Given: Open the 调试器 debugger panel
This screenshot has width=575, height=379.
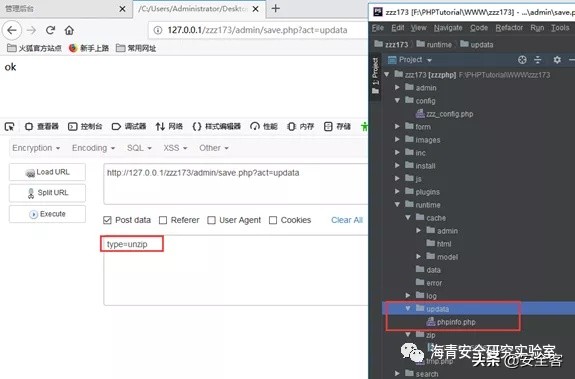Looking at the screenshot, I should (x=129, y=127).
